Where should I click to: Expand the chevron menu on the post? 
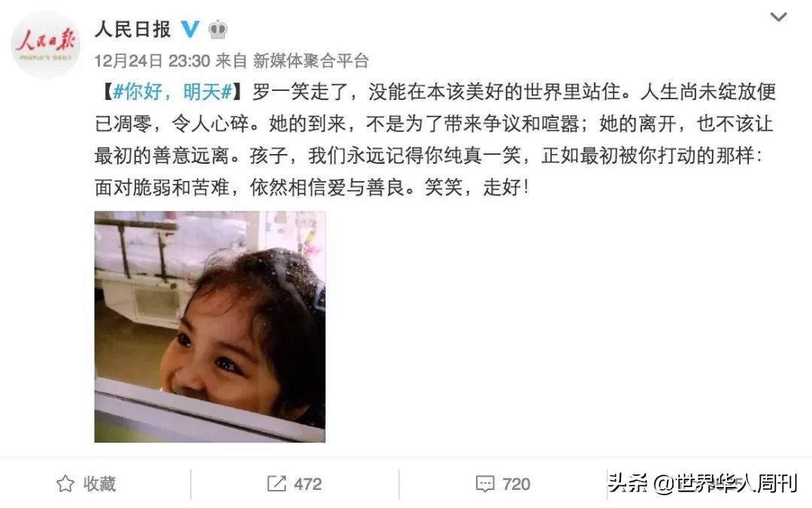[778, 17]
